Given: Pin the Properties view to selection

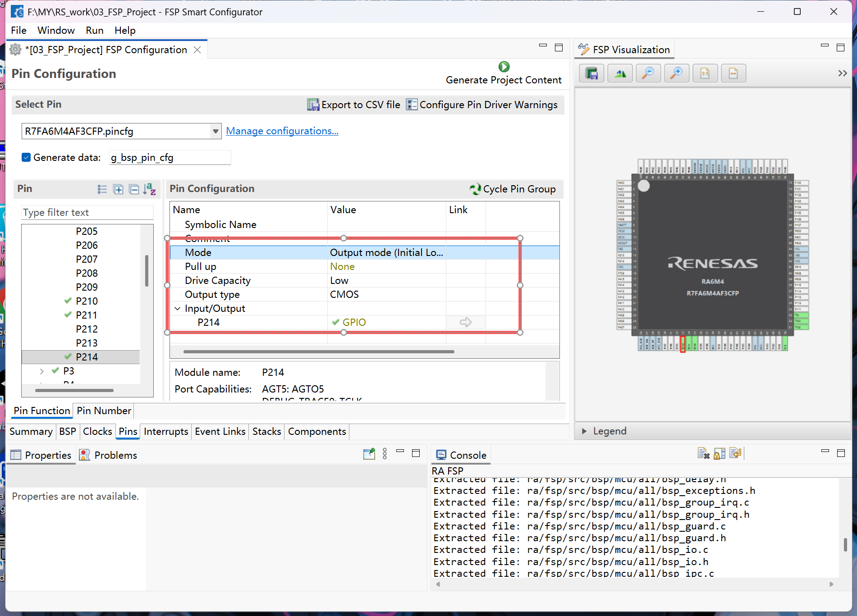Looking at the screenshot, I should [x=369, y=454].
